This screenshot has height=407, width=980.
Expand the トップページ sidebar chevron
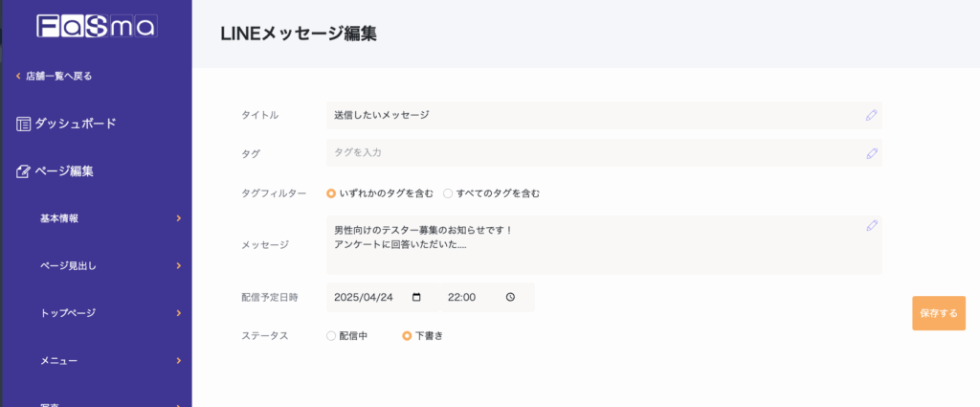178,312
